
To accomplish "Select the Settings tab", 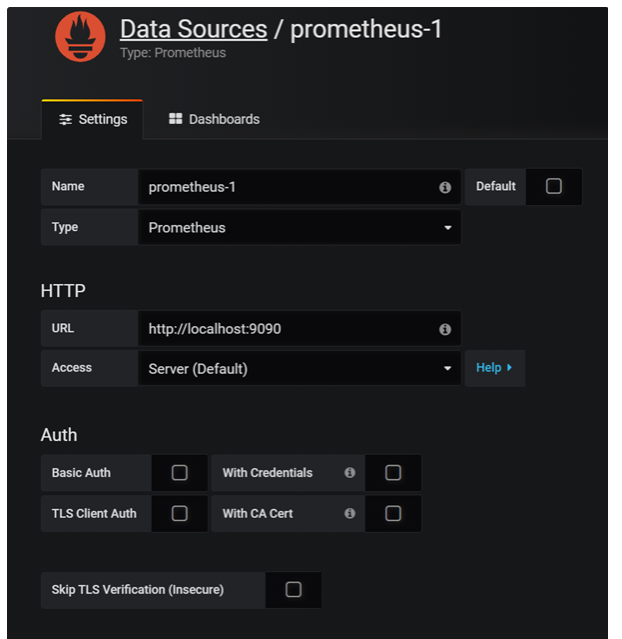I will pos(93,119).
